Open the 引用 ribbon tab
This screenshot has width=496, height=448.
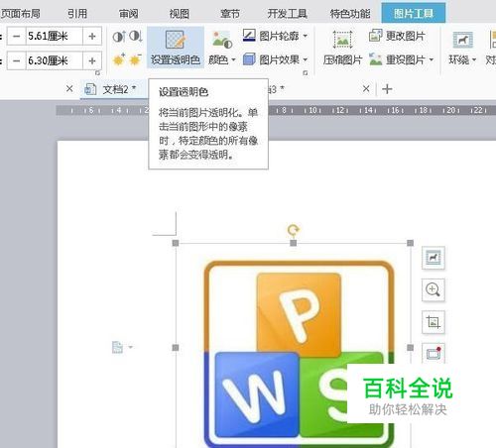[77, 14]
